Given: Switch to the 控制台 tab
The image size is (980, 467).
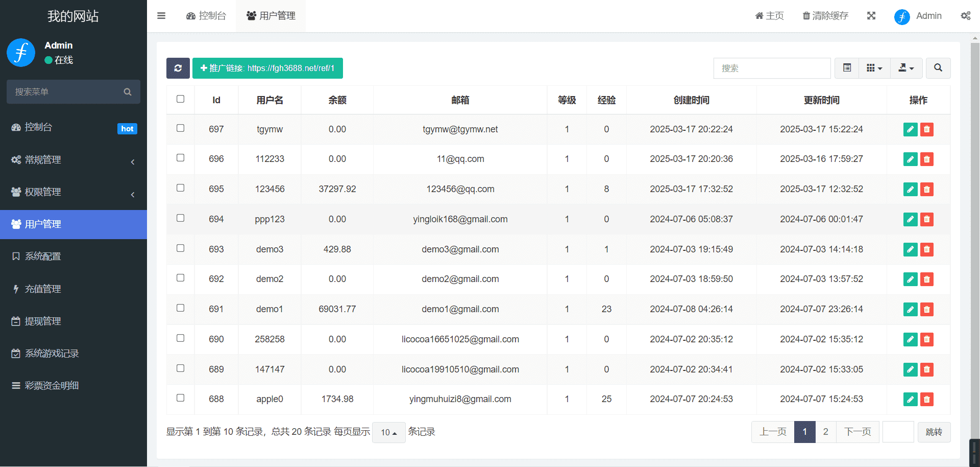Looking at the screenshot, I should (x=206, y=16).
